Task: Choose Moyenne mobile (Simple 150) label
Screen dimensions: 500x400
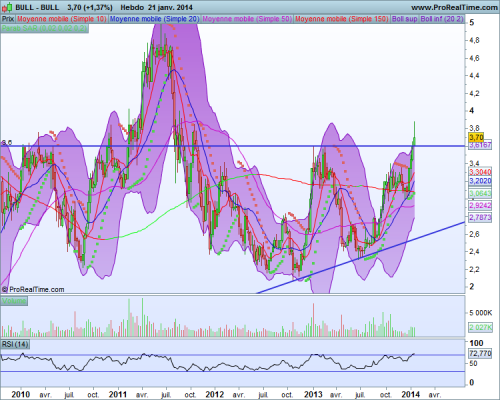Action: point(342,19)
